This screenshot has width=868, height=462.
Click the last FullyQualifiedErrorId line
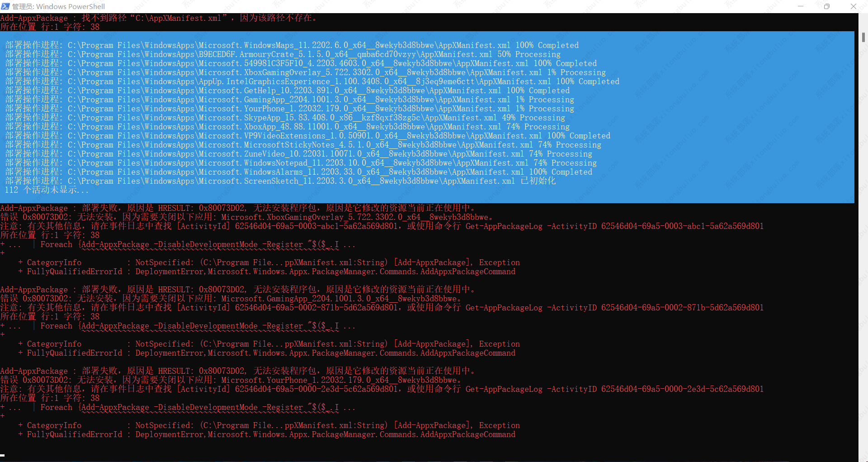coord(270,434)
